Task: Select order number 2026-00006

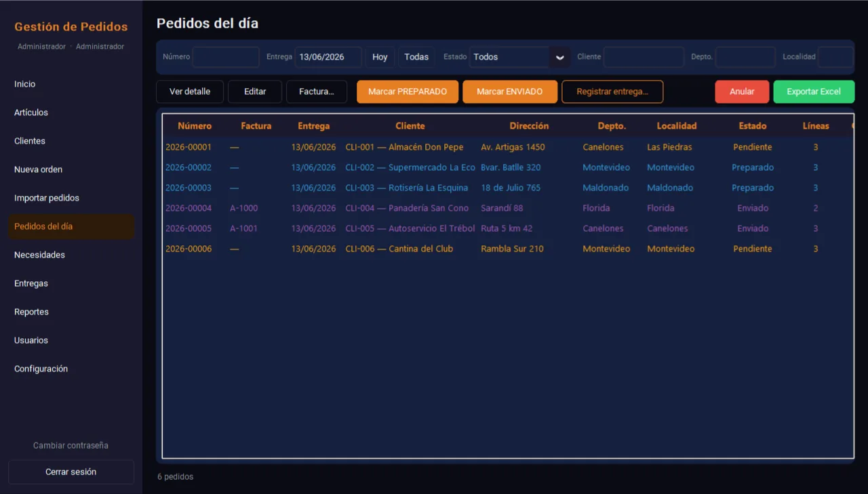Action: pos(189,249)
